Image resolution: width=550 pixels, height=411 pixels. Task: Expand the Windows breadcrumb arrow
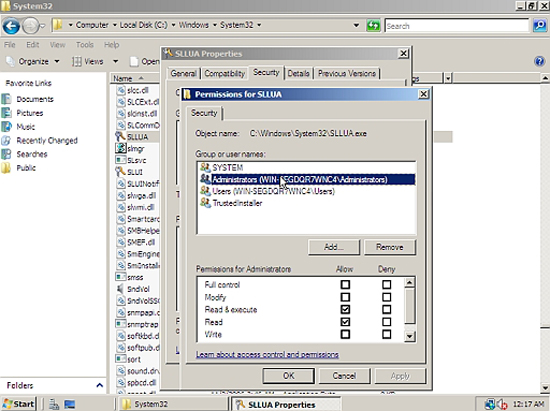click(x=215, y=25)
